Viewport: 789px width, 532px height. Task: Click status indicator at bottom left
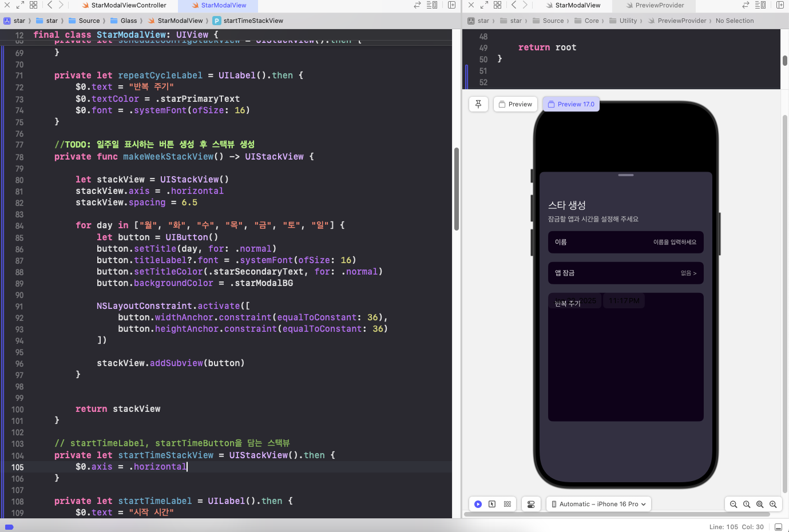coord(9,527)
